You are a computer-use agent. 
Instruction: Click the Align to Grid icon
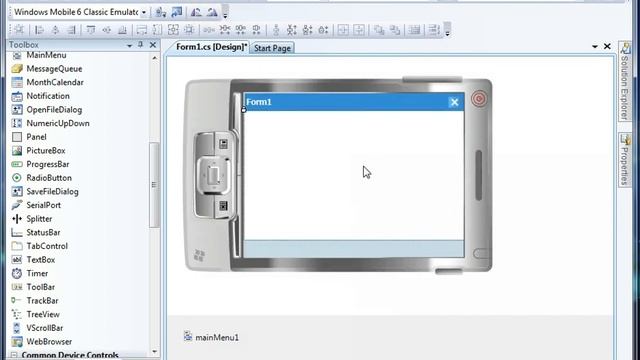(19, 30)
